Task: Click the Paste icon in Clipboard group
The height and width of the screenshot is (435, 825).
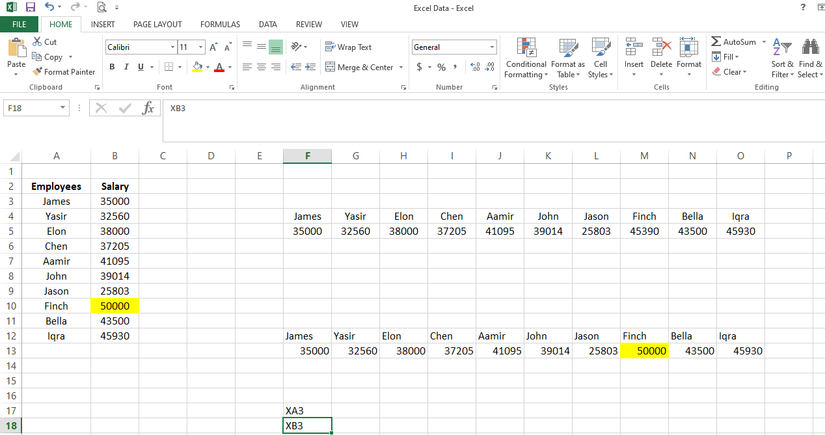Action: tap(16, 51)
